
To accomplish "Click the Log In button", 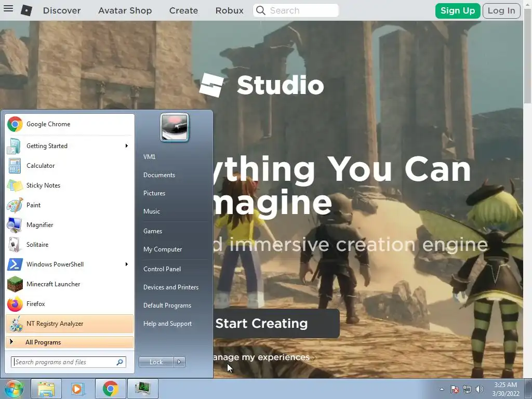I will pos(501,11).
